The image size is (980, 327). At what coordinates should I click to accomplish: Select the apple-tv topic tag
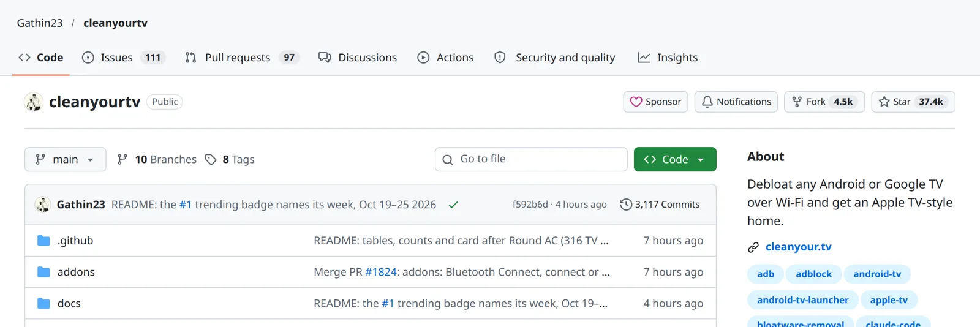tap(889, 300)
